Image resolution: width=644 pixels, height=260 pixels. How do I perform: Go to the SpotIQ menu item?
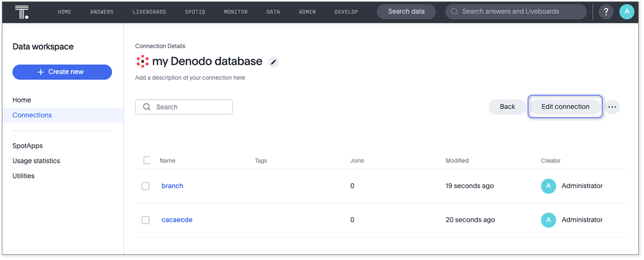pos(195,12)
